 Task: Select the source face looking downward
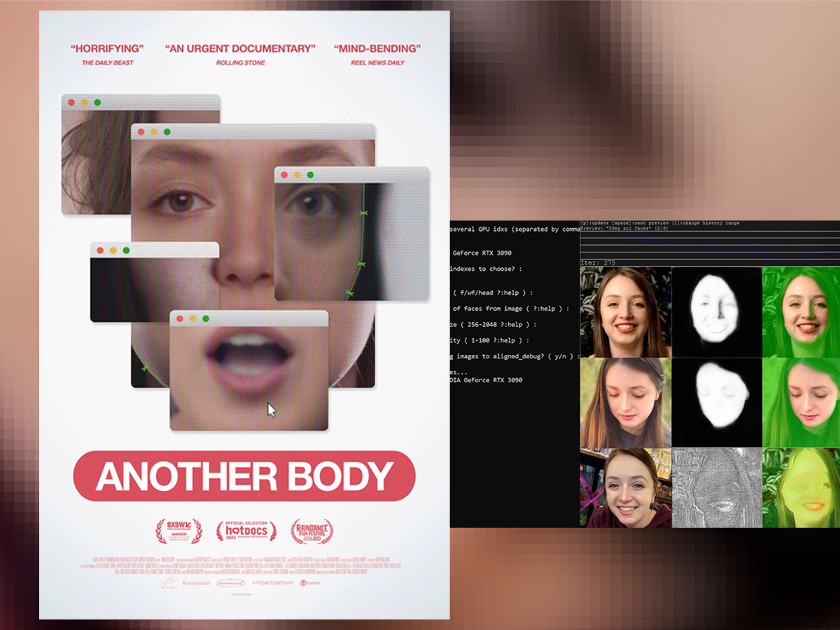626,403
